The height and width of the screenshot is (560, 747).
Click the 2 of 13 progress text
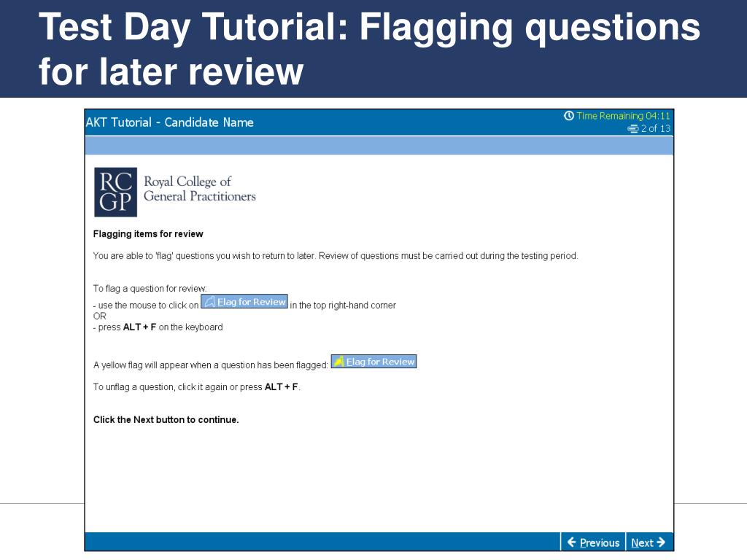656,128
